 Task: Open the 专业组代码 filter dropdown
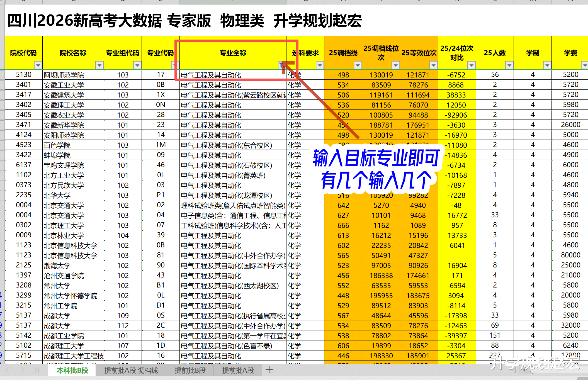click(137, 65)
